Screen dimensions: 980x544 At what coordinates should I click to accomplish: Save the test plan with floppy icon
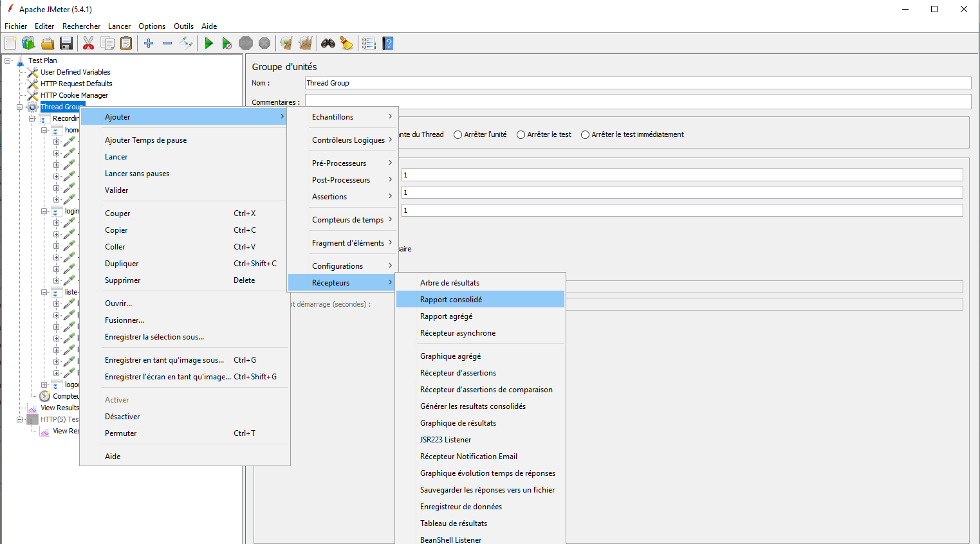[x=66, y=43]
